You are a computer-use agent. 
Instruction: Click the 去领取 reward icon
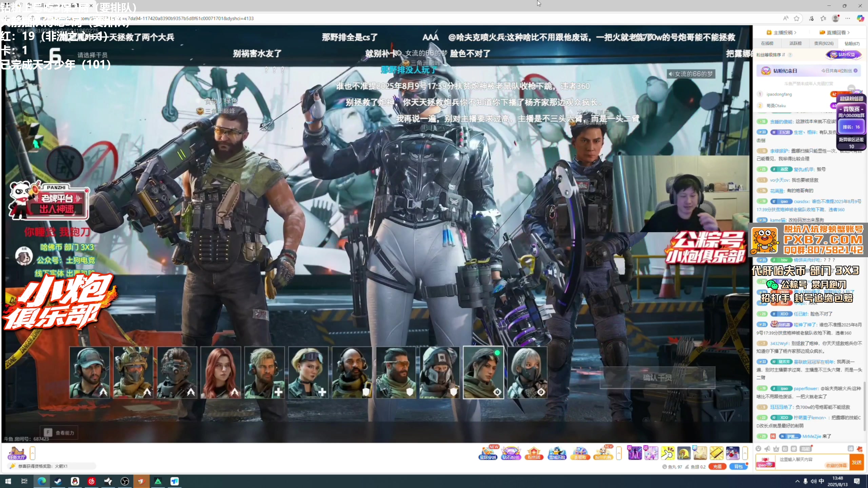[x=580, y=453]
